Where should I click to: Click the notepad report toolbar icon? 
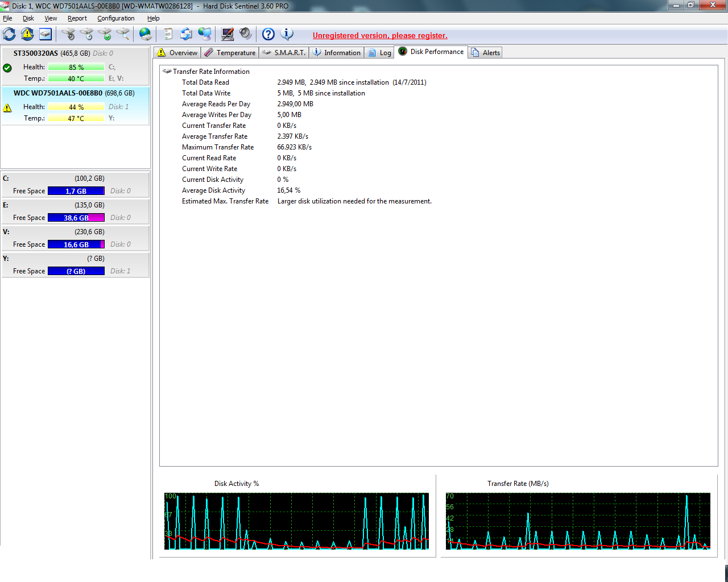[x=168, y=34]
